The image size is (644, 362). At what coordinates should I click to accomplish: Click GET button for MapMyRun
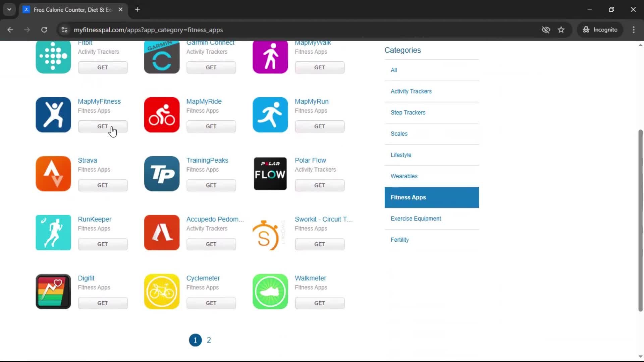coord(320,126)
